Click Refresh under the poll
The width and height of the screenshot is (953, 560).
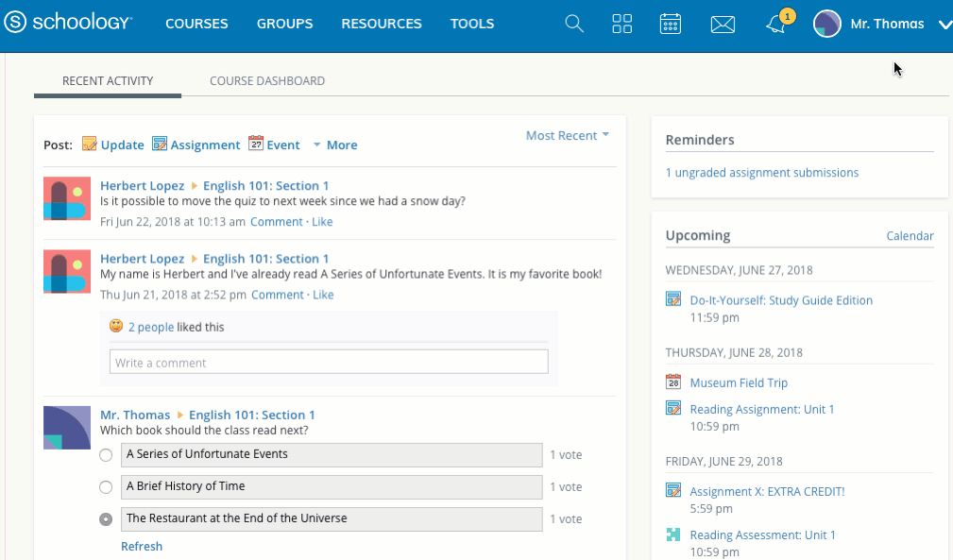[142, 547]
